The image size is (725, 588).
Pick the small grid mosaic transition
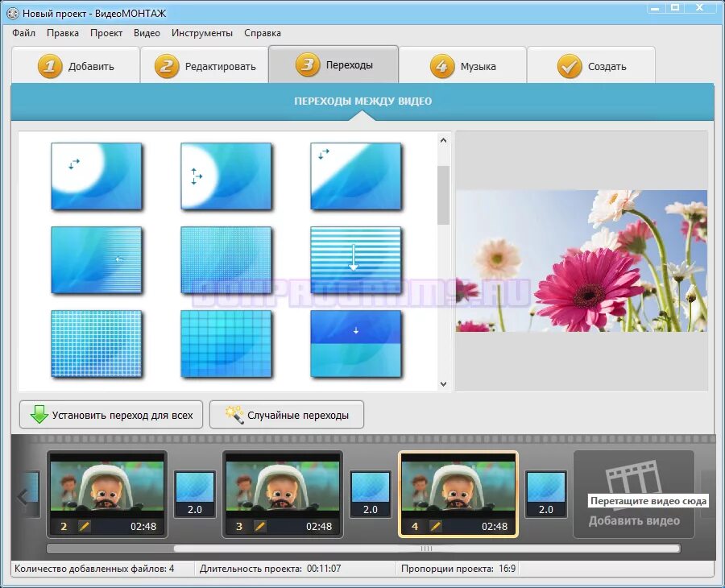click(96, 343)
